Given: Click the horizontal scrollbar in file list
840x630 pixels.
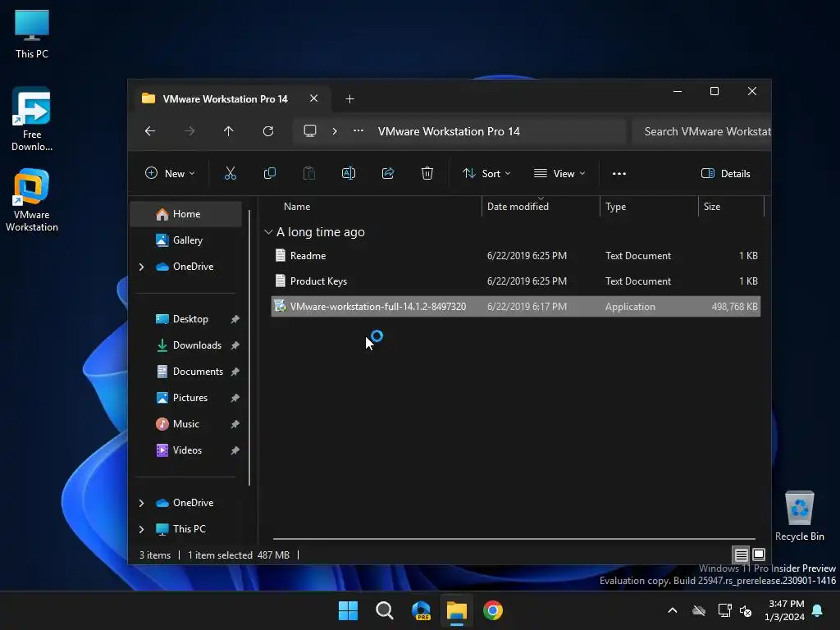Looking at the screenshot, I should coord(514,538).
